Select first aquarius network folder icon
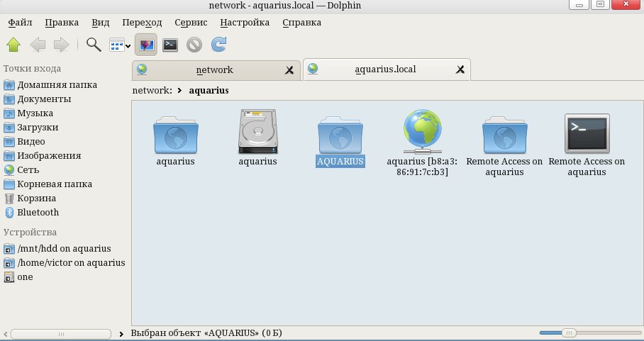644x341 pixels. coord(175,135)
